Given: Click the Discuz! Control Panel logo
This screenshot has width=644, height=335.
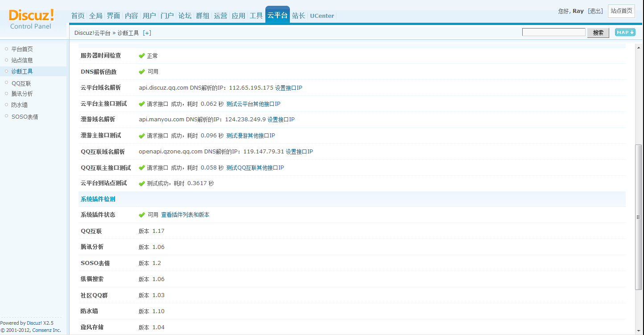Looking at the screenshot, I should 31,19.
